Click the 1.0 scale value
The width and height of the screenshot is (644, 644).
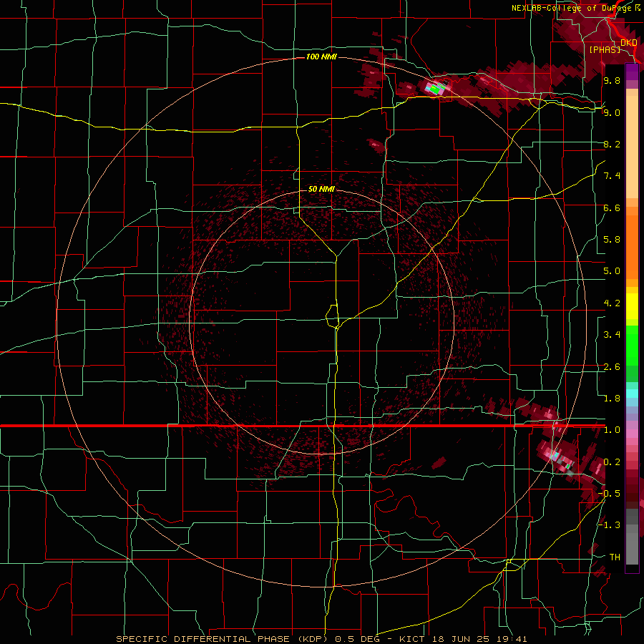coord(612,430)
